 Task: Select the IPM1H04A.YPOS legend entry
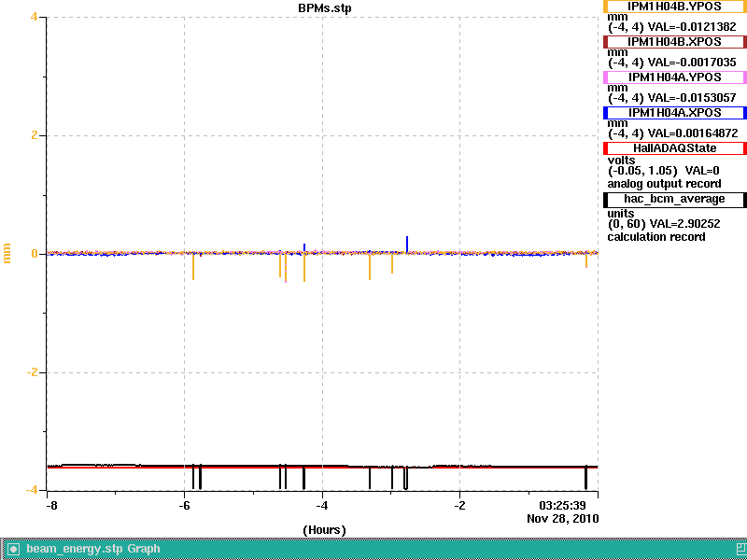(674, 77)
